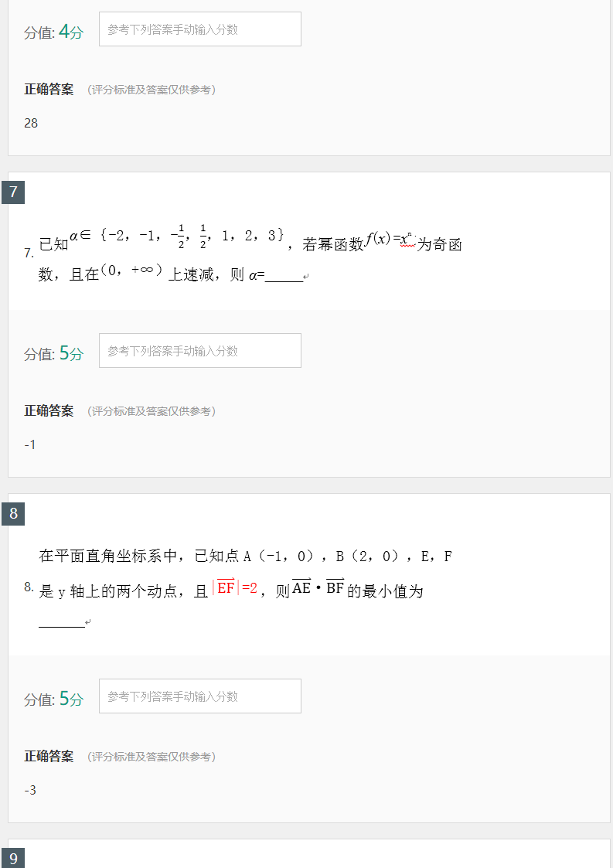Screen dimensions: 613x868
Task: Click the score input field for question 7
Action: pos(199,350)
